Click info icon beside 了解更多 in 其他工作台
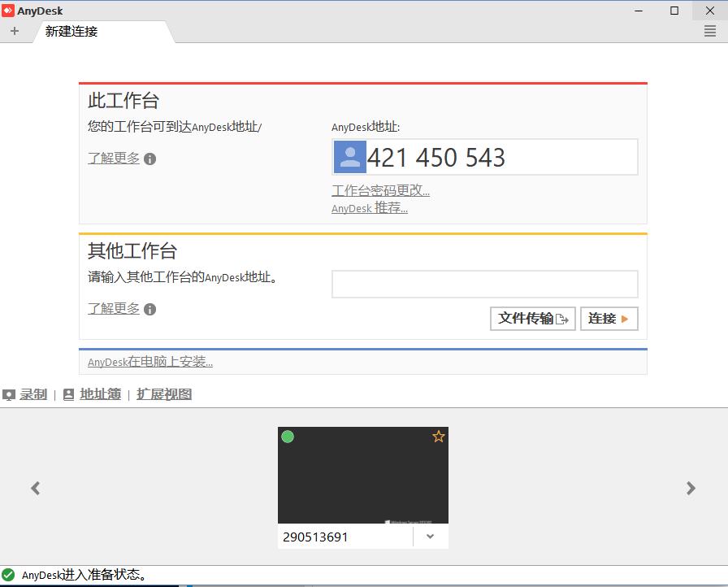Screen dimensions: 728x587 (x=150, y=309)
